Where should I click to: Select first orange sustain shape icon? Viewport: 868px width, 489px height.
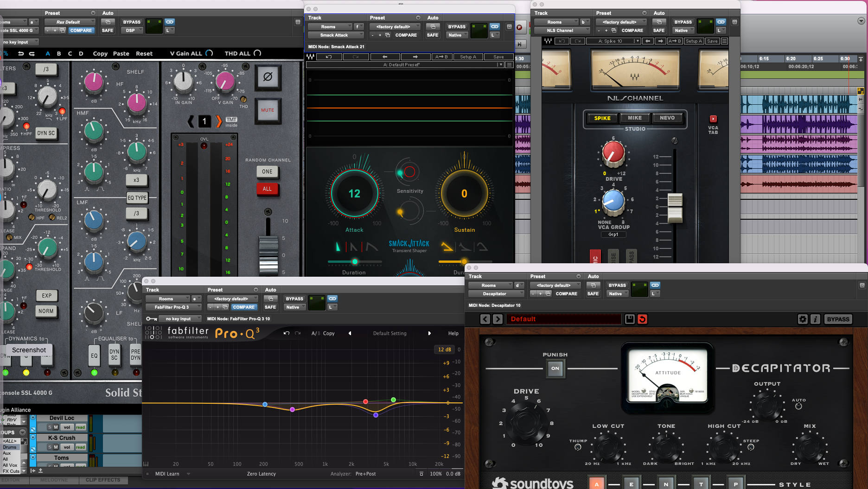click(447, 247)
